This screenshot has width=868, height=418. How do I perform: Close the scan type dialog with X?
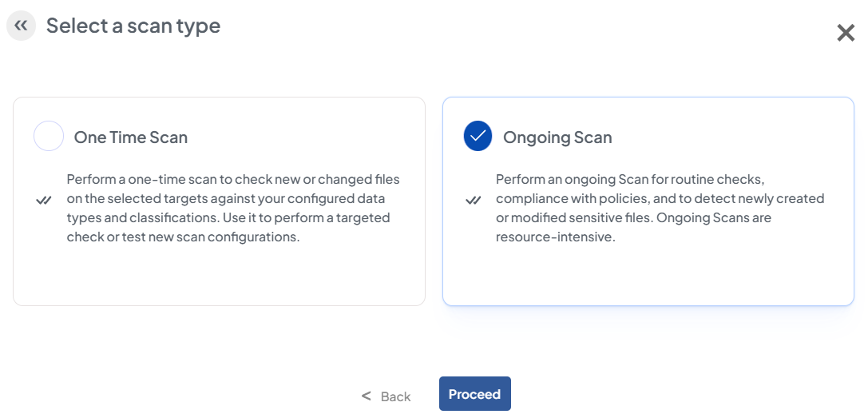pos(846,33)
